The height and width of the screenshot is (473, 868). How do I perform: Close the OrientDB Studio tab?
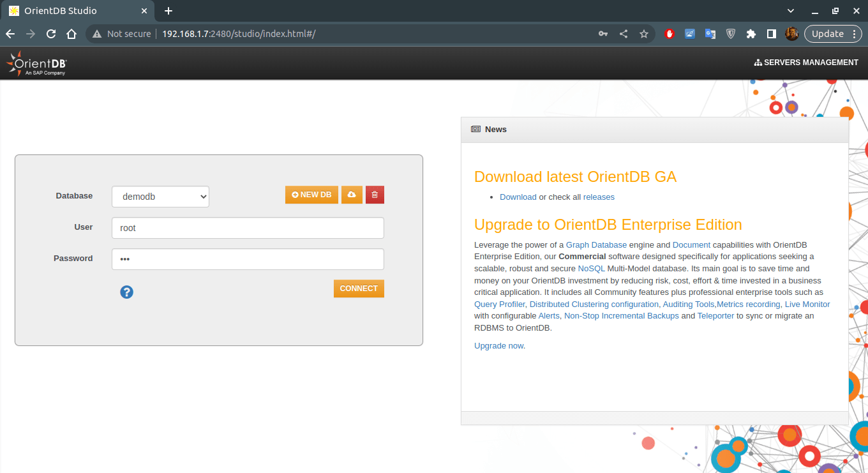click(x=144, y=11)
